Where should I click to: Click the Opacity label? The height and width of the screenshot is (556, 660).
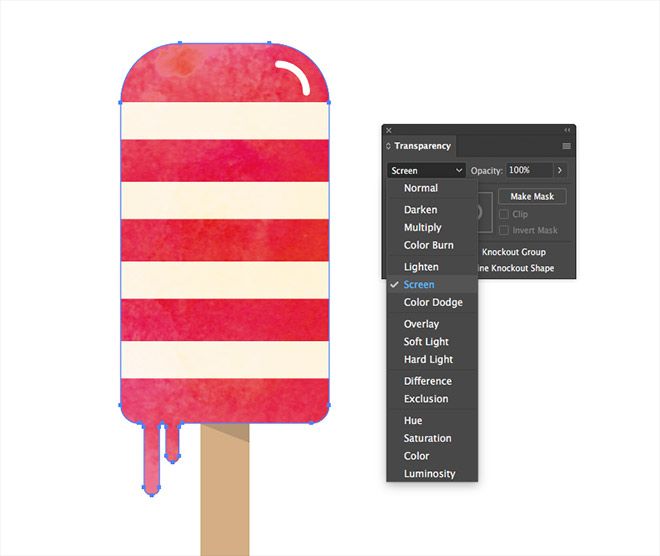point(486,171)
